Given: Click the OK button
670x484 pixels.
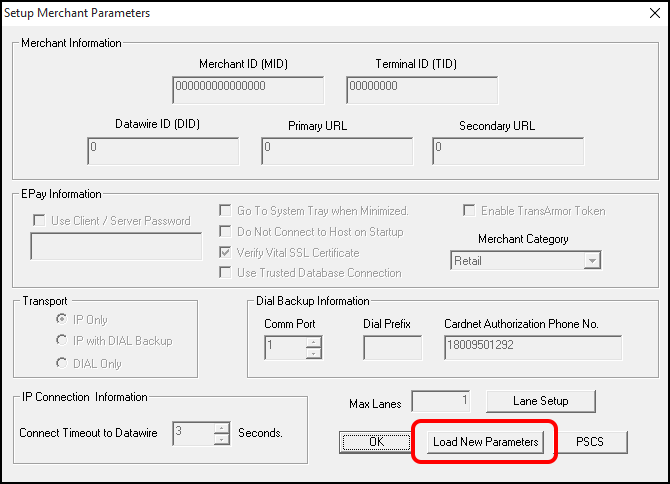Looking at the screenshot, I should 376,442.
